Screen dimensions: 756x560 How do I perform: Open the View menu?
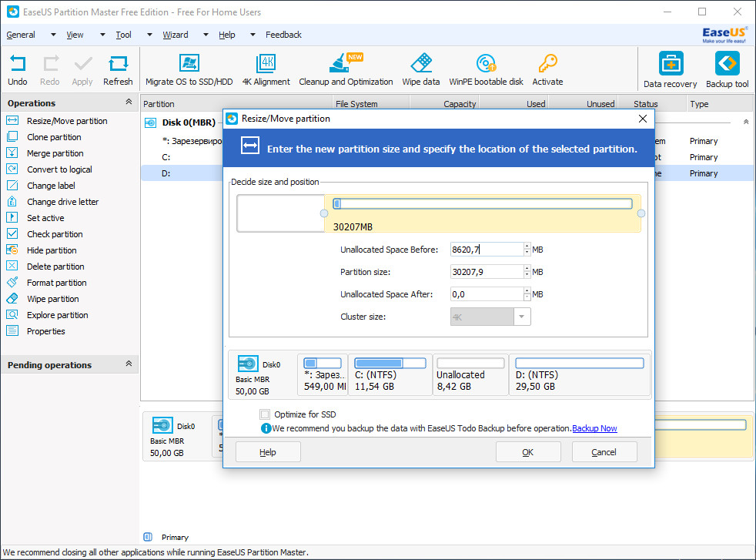point(75,35)
